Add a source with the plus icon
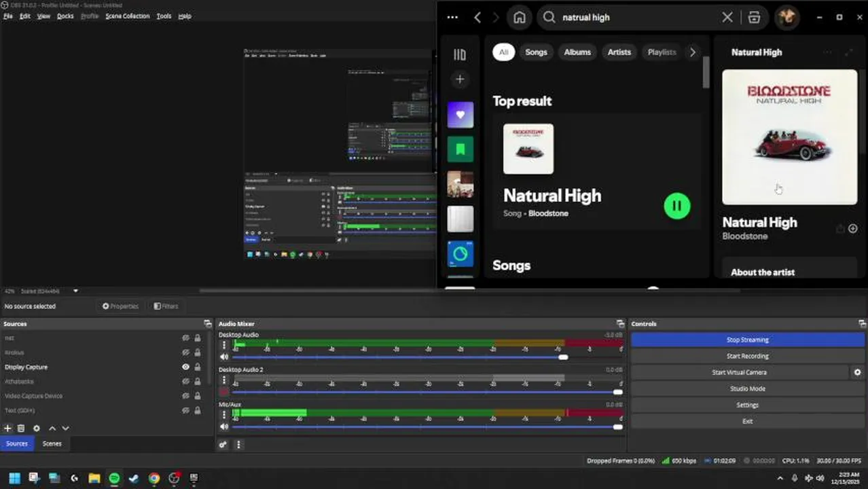This screenshot has height=489, width=868. pos(7,429)
